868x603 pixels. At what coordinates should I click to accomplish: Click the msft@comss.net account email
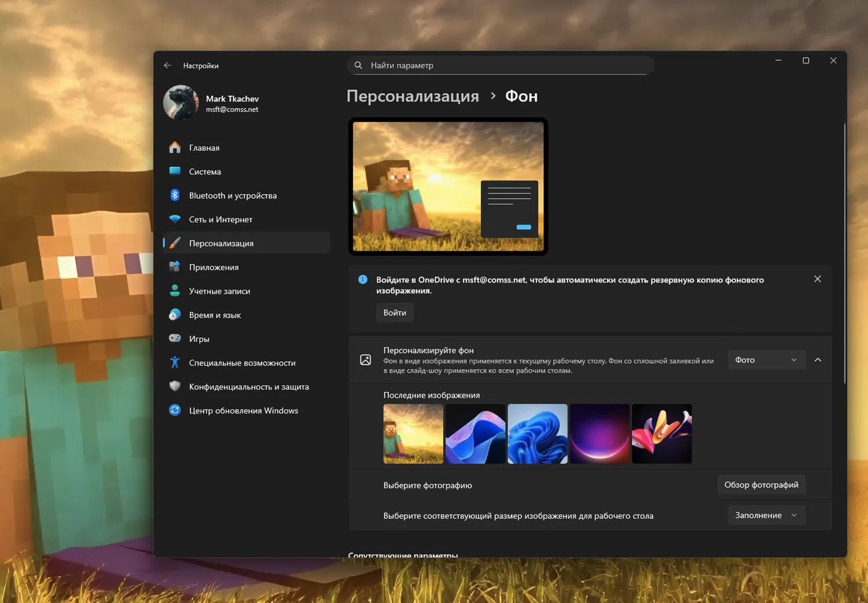232,109
